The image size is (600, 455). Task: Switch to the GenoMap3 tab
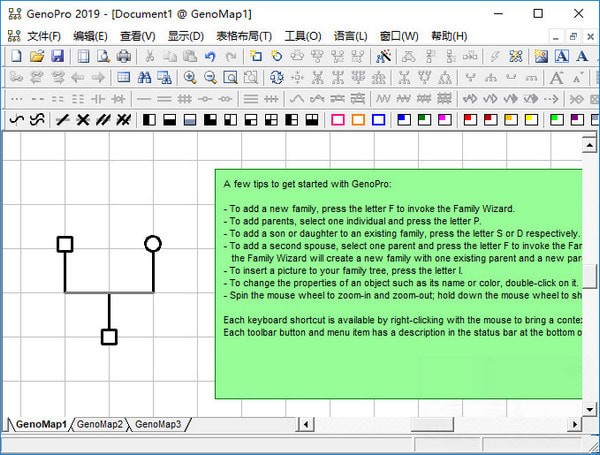tap(158, 425)
